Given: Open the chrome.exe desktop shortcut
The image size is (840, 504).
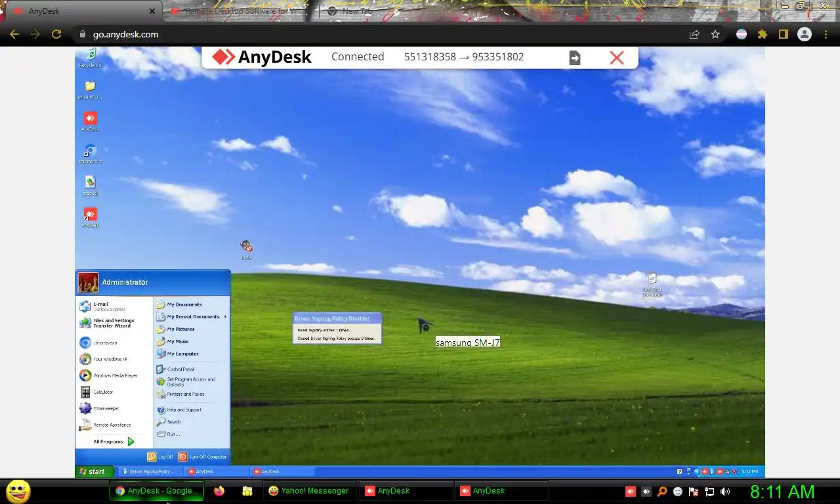Looking at the screenshot, I should [x=90, y=154].
